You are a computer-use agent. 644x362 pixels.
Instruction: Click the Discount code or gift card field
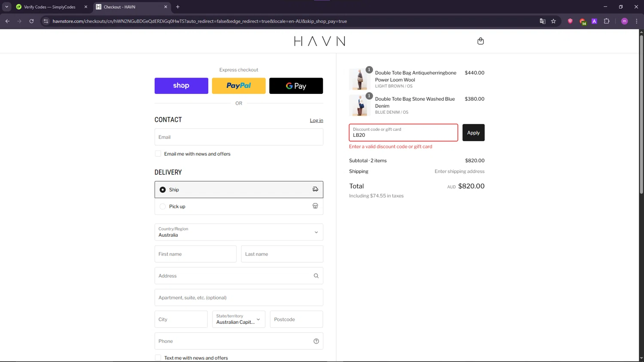click(x=403, y=133)
